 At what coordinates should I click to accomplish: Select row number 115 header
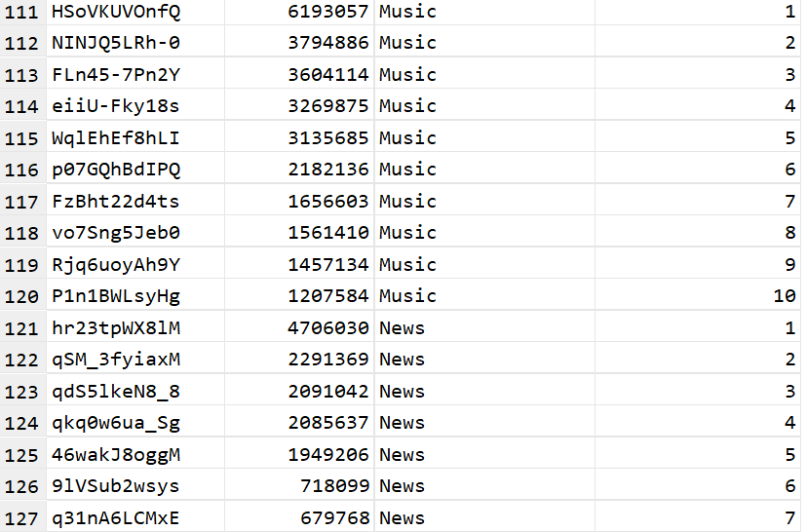[x=22, y=138]
